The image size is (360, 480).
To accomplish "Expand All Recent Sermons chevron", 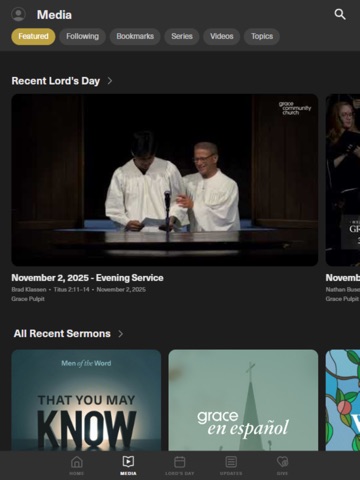I will (120, 334).
